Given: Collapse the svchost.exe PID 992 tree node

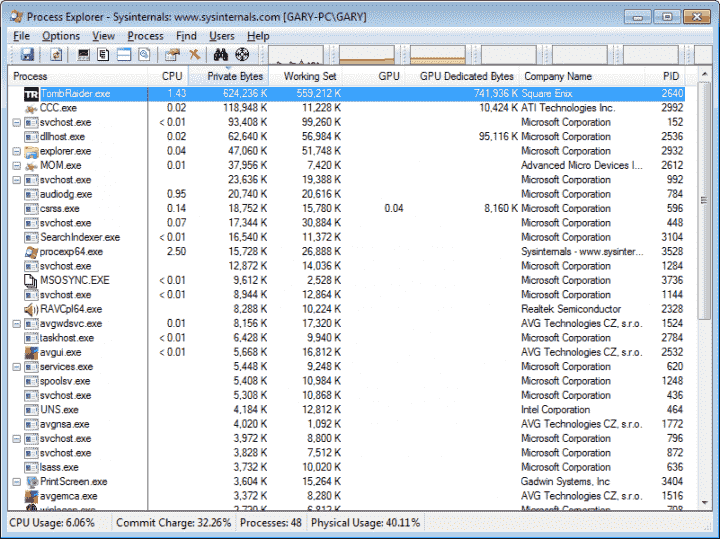Looking at the screenshot, I should point(17,180).
